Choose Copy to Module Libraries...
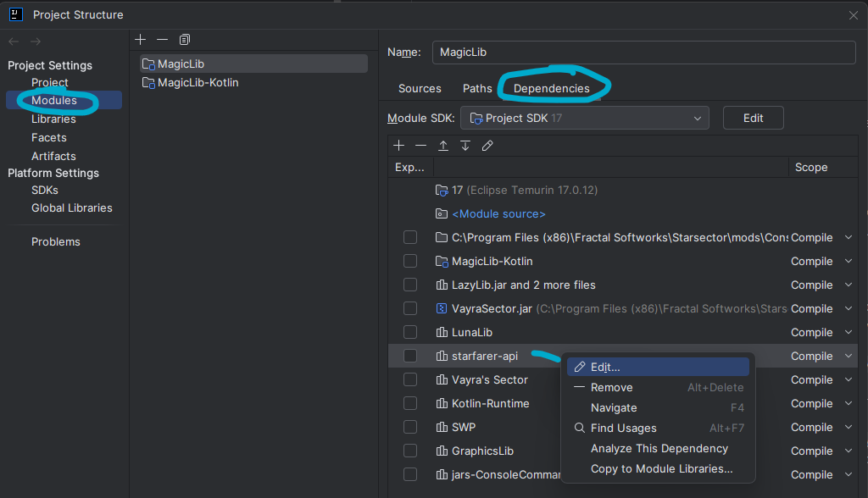868x498 pixels. coord(658,468)
